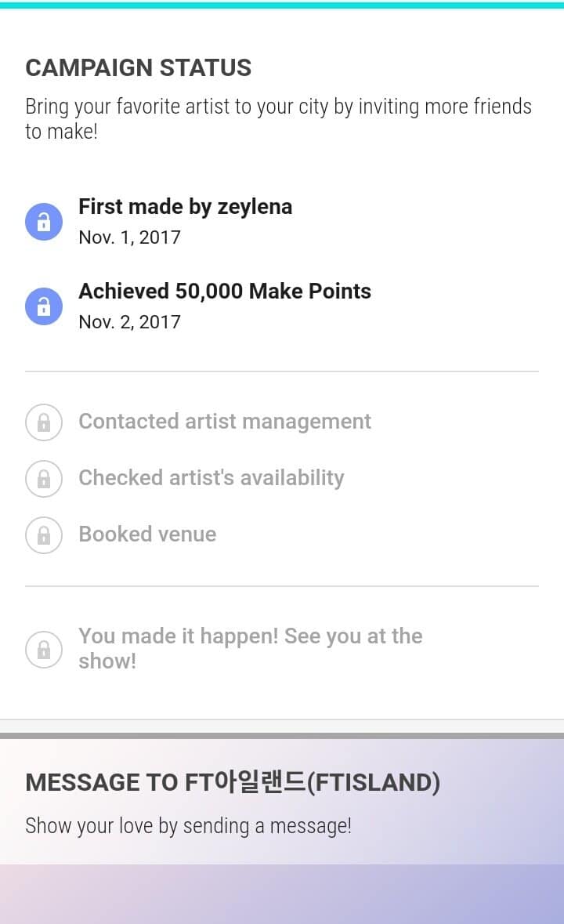Open the 'First made by zeylena' milestone
Viewport: 564px width, 924px height.
tap(186, 207)
